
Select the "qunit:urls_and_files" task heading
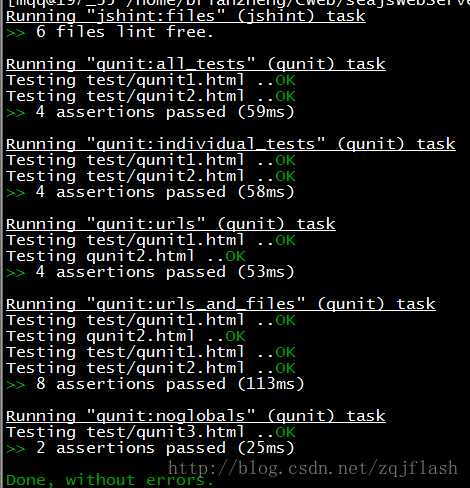point(221,304)
